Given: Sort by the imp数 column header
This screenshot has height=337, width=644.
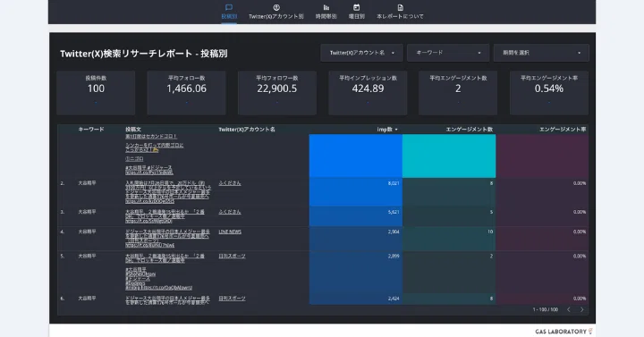Looking at the screenshot, I should point(387,130).
